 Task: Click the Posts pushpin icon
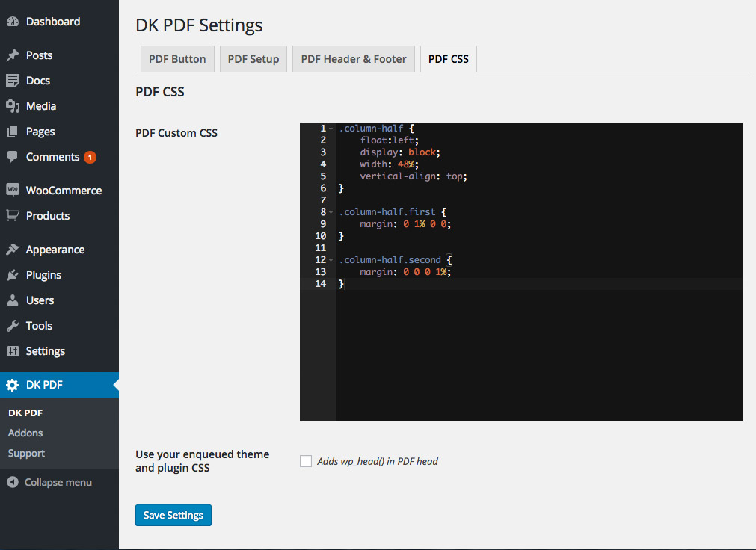click(x=12, y=55)
